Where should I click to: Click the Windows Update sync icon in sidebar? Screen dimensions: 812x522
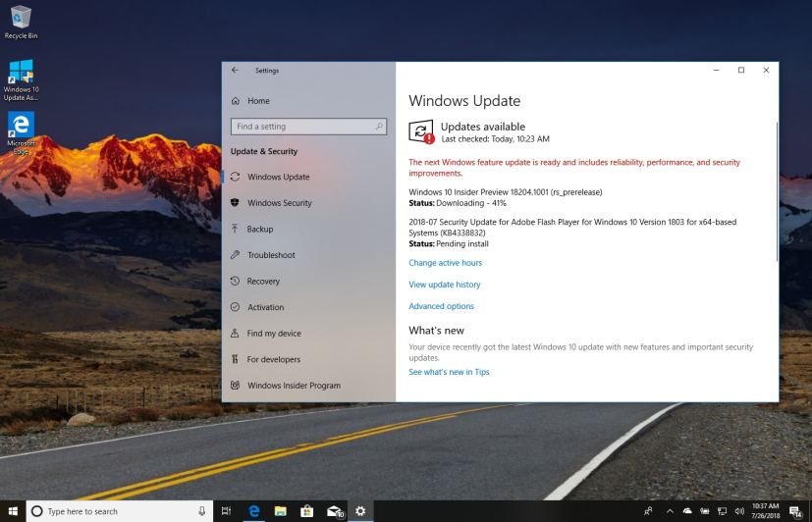pos(235,177)
